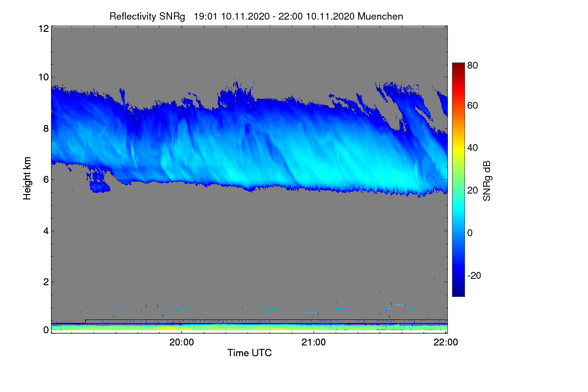The width and height of the screenshot is (588, 392).
Task: Click the 10 km height tick label
Action: (43, 77)
